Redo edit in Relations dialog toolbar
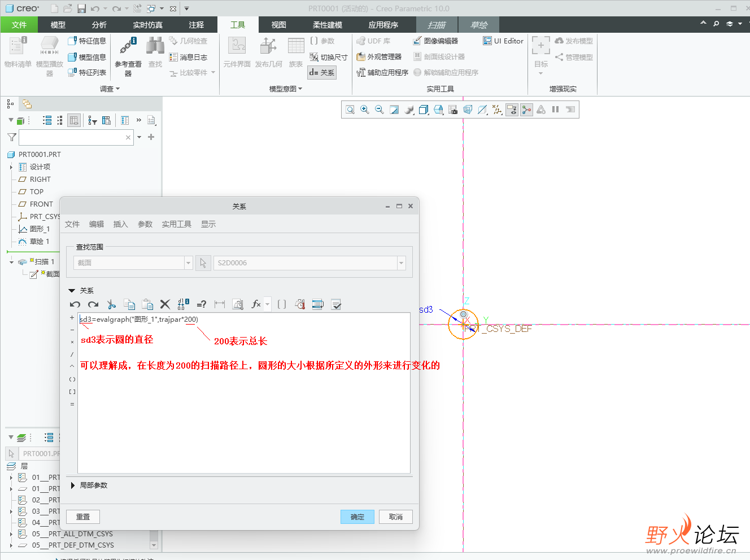 [x=93, y=304]
